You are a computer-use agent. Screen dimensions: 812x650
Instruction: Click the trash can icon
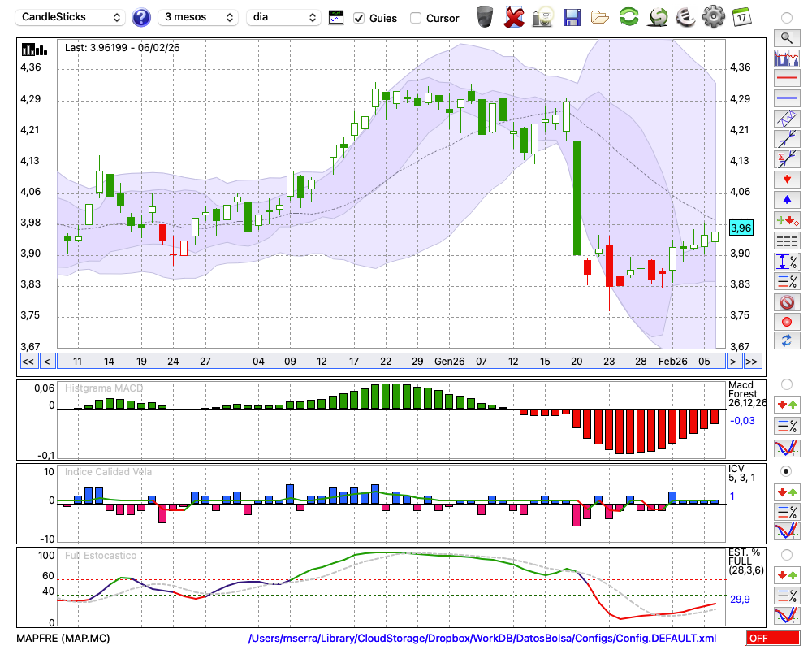pos(485,17)
